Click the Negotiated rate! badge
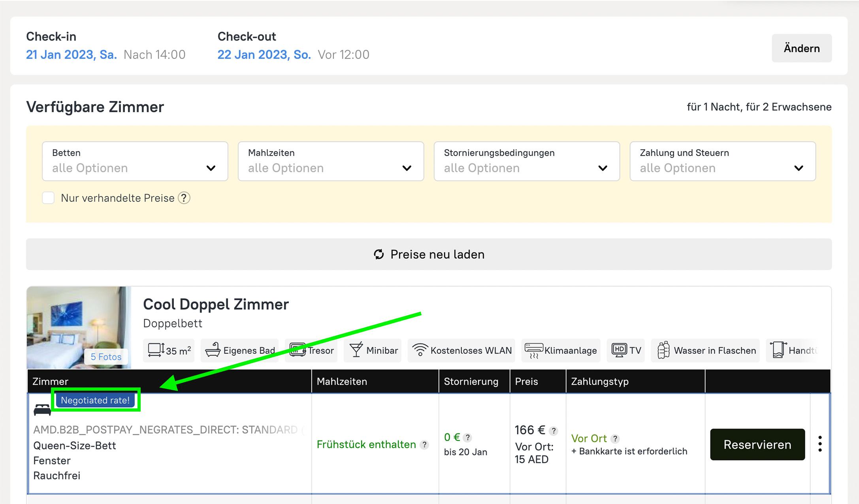The width and height of the screenshot is (859, 504). click(95, 400)
